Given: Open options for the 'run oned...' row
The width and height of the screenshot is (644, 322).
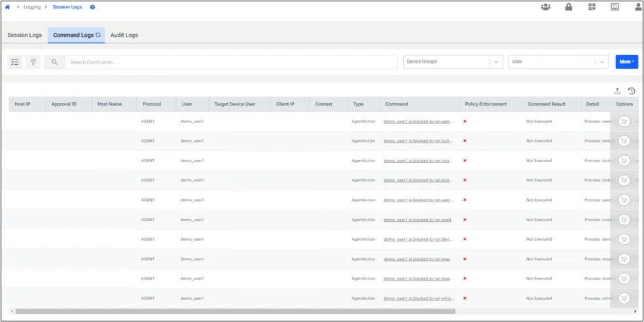Looking at the screenshot, I should pos(624,220).
